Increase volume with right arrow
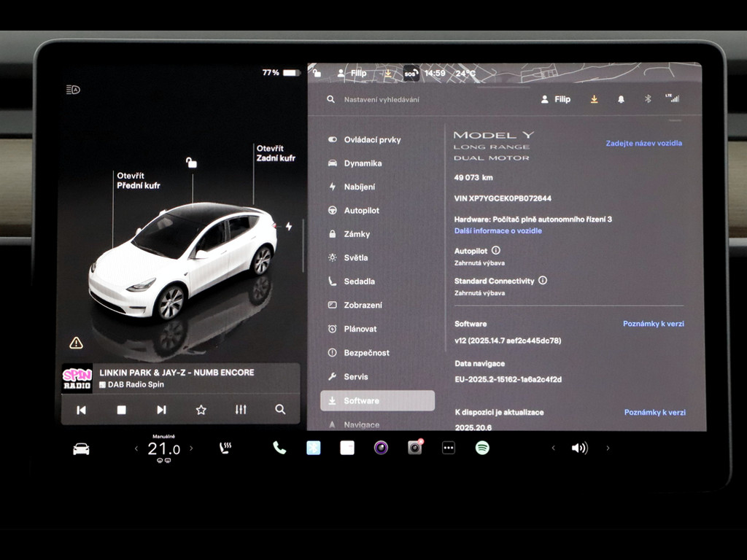Image resolution: width=747 pixels, height=560 pixels. click(x=608, y=448)
